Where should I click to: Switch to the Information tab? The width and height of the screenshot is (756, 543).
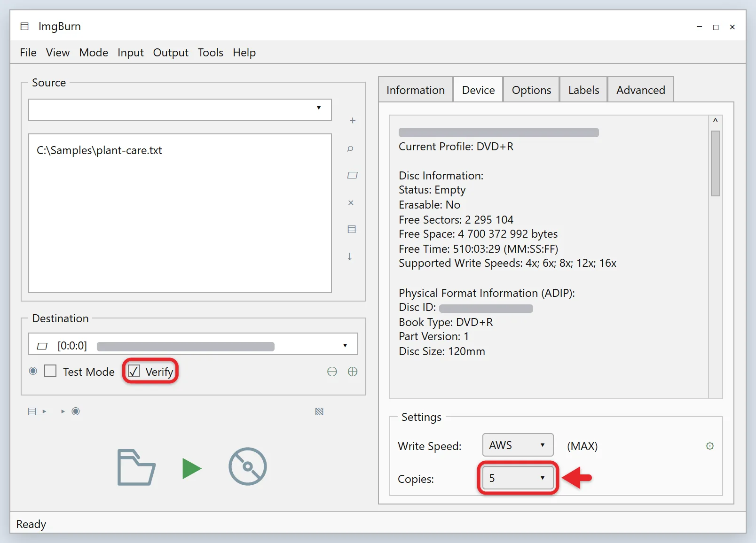pos(416,90)
